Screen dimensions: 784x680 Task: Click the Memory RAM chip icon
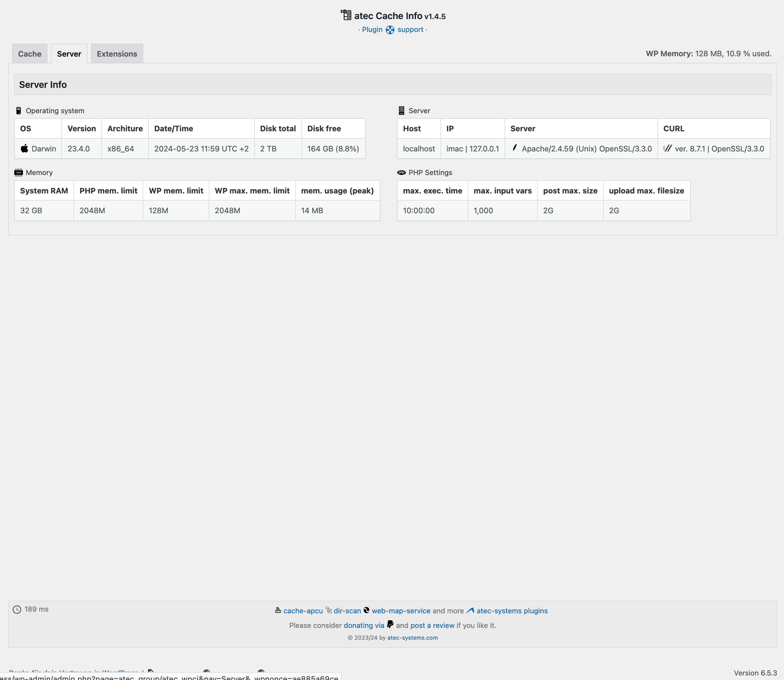coord(19,173)
